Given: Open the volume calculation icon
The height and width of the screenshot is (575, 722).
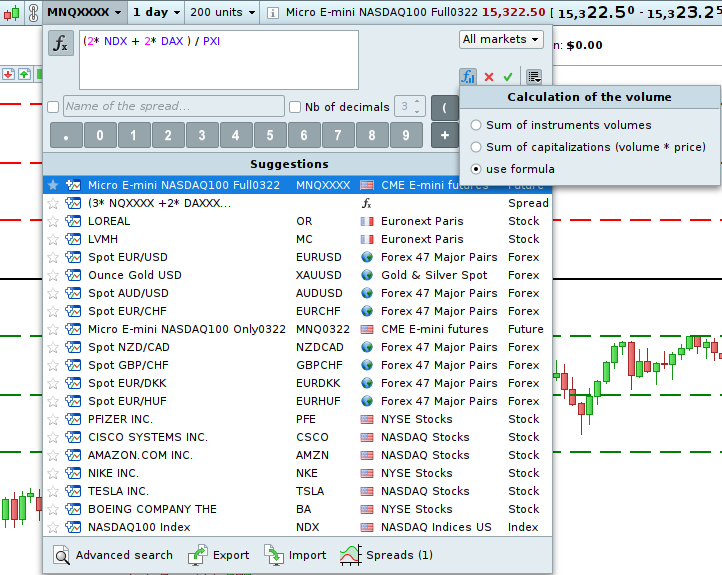Looking at the screenshot, I should coord(468,76).
